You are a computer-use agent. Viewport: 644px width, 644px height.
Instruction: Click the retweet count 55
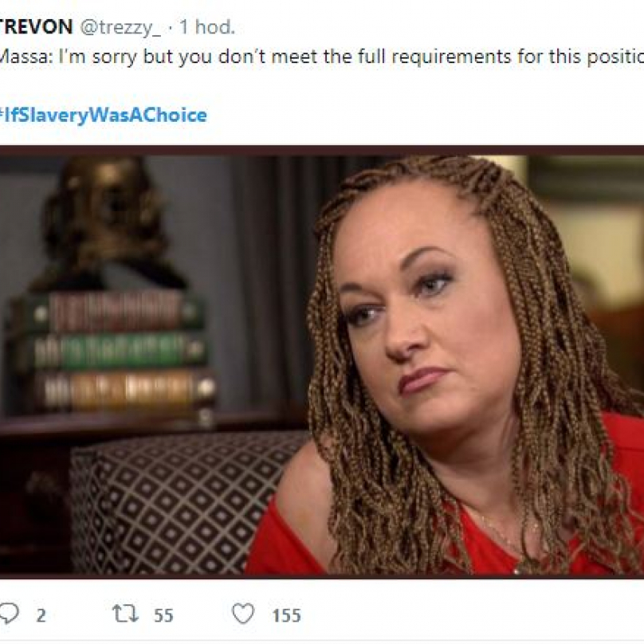point(163,615)
